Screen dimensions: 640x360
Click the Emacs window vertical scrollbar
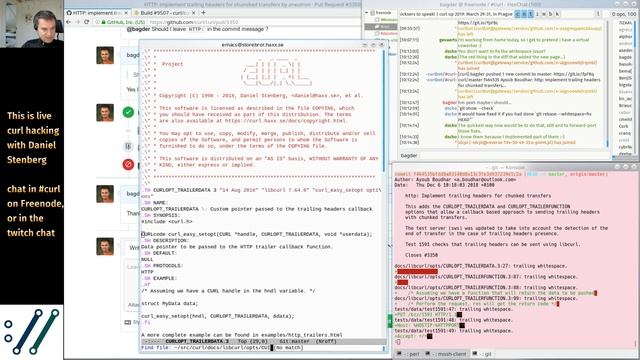point(384,110)
